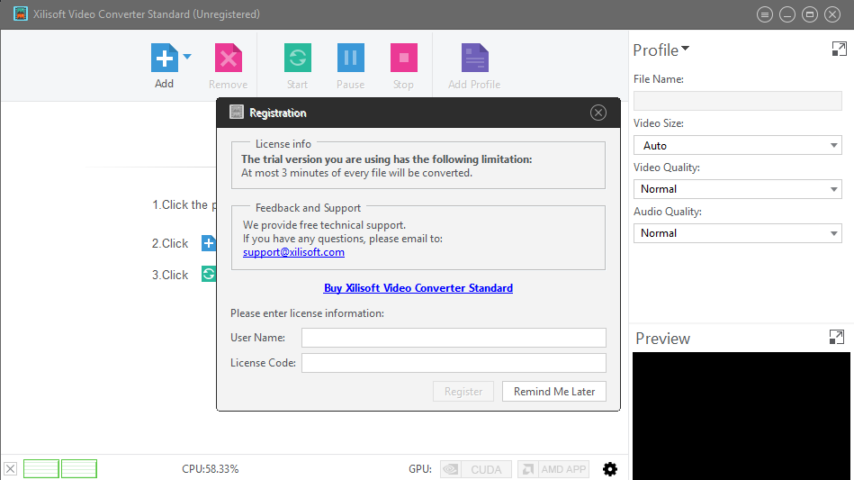
Task: Open the Audio Quality combo box
Action: pyautogui.click(x=737, y=233)
